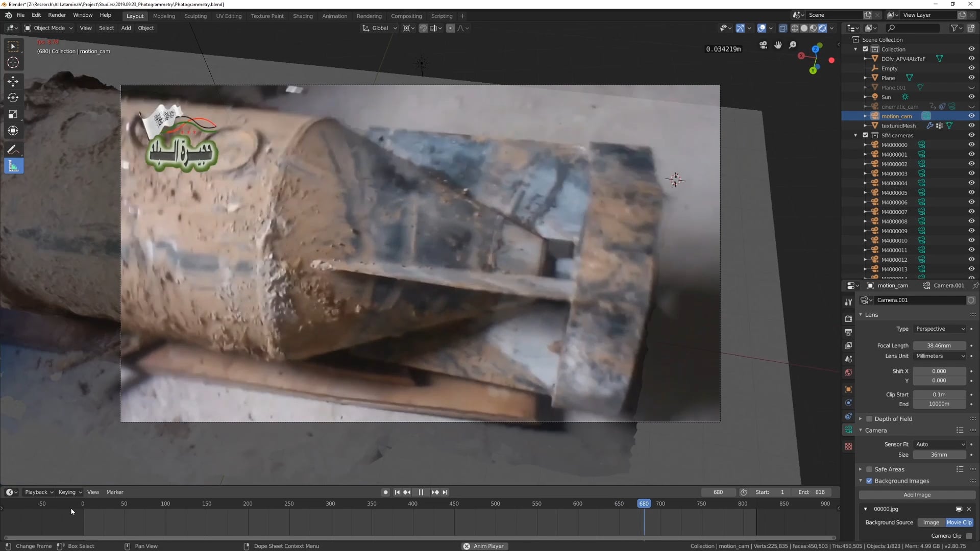Enable the Depth of Field checkbox
The height and width of the screenshot is (551, 980).
[x=869, y=419]
